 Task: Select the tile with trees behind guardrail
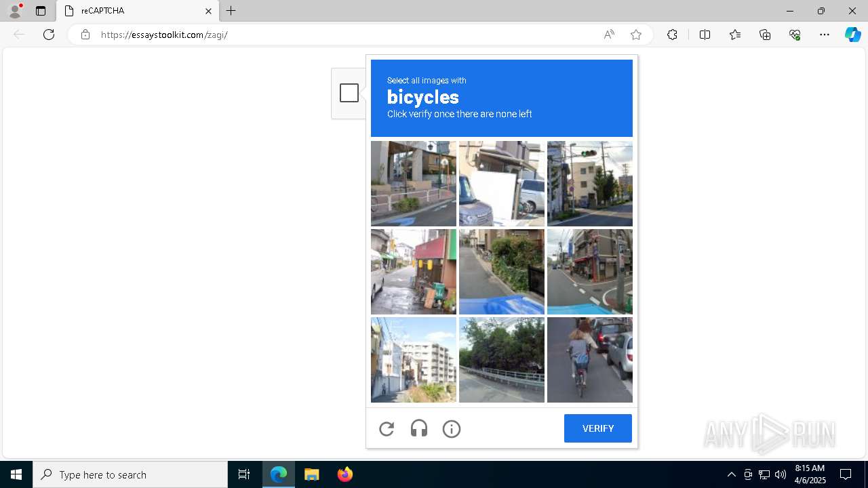(502, 360)
